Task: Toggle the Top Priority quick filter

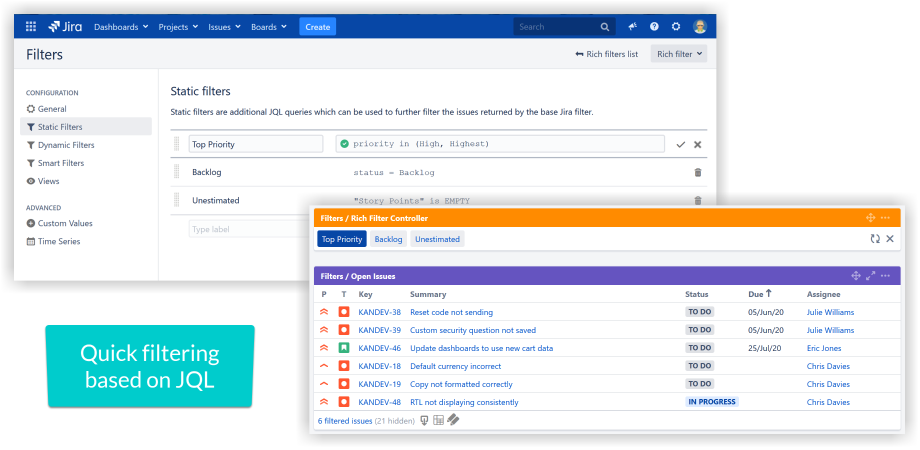Action: click(x=342, y=239)
